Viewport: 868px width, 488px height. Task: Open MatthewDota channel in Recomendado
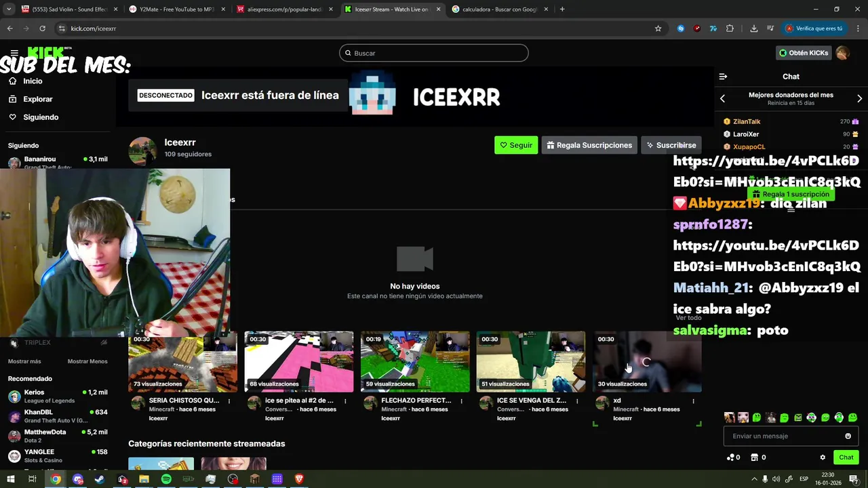coord(58,436)
